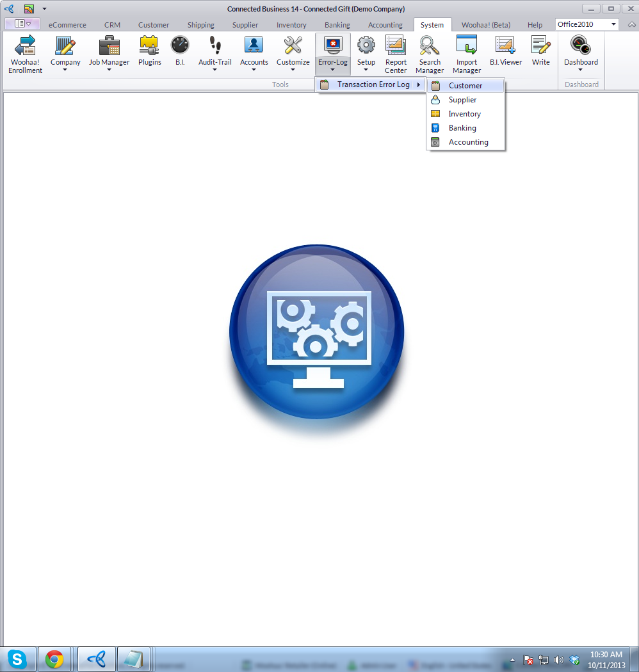Select Customer in the error log submenu
The height and width of the screenshot is (672, 639).
tap(465, 86)
